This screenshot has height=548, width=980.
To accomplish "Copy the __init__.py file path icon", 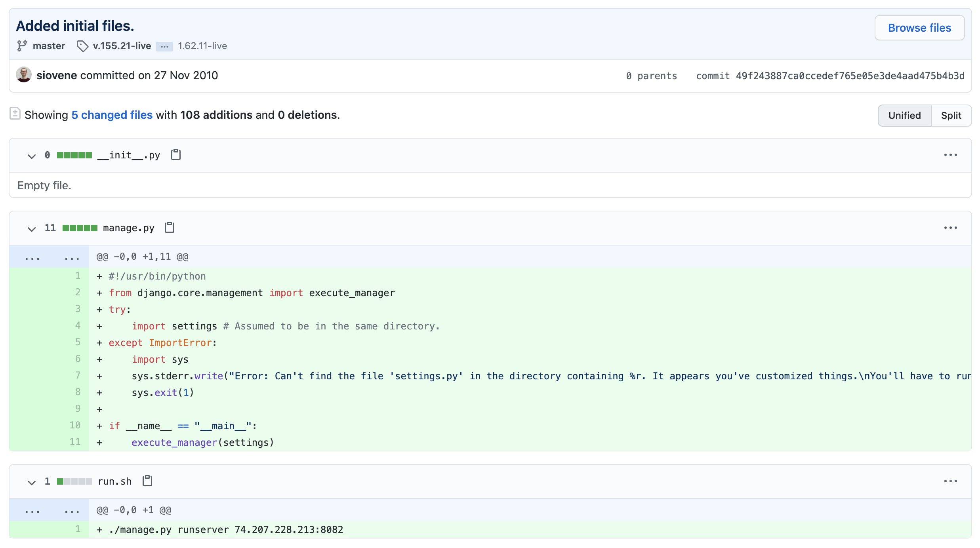I will click(176, 155).
